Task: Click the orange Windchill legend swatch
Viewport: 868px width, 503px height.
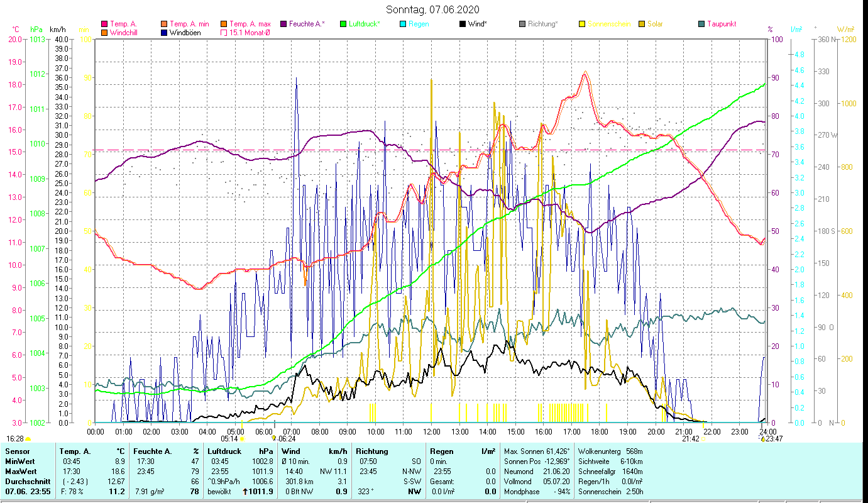Action: coord(104,33)
